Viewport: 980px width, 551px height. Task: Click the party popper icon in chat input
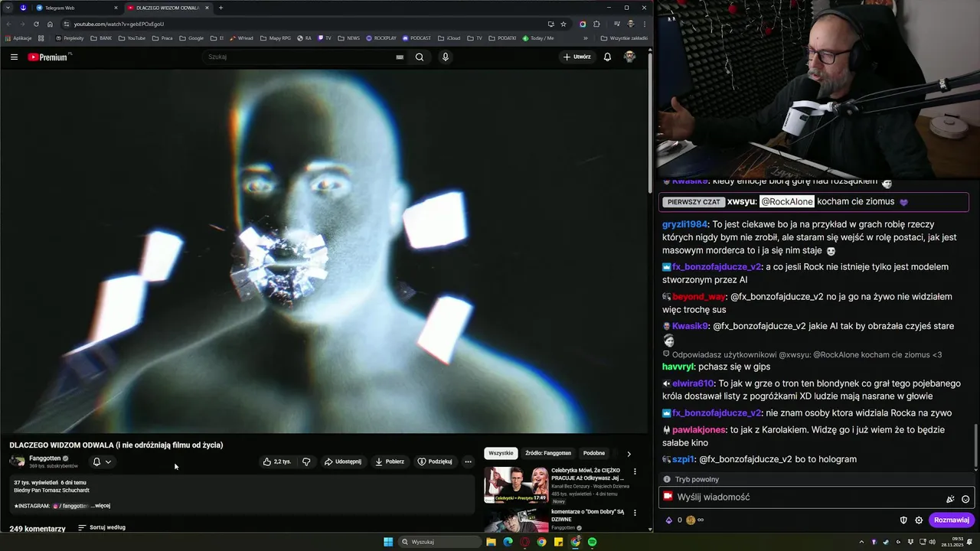click(950, 498)
